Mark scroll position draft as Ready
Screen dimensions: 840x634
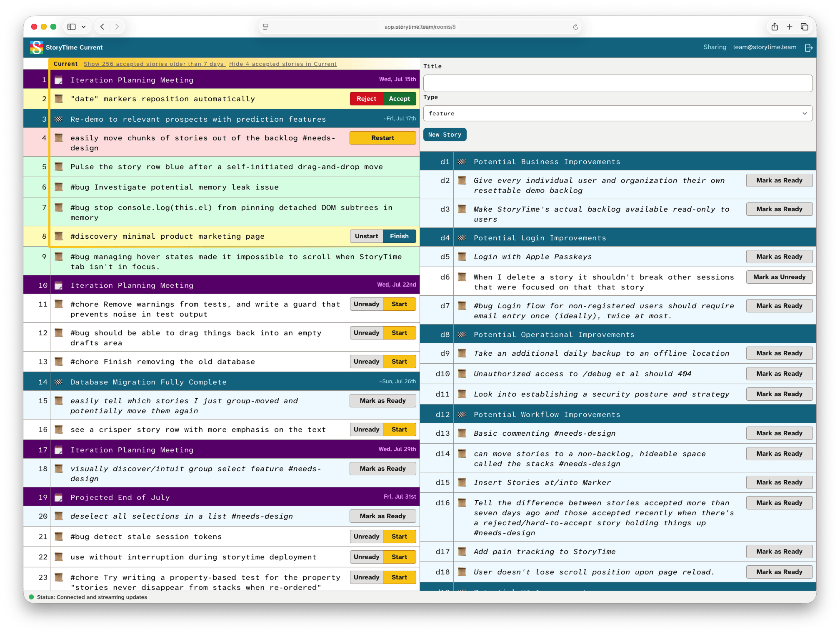779,572
